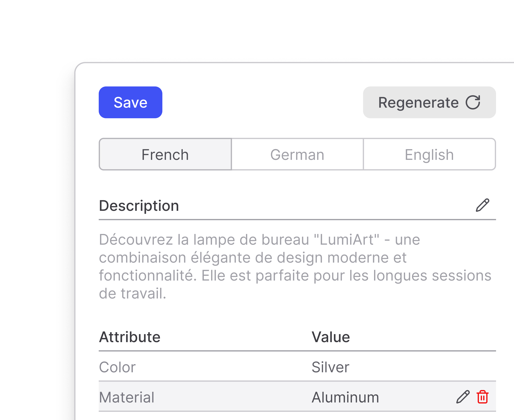The width and height of the screenshot is (514, 420).
Task: Select the Silver value cell
Action: click(x=330, y=367)
